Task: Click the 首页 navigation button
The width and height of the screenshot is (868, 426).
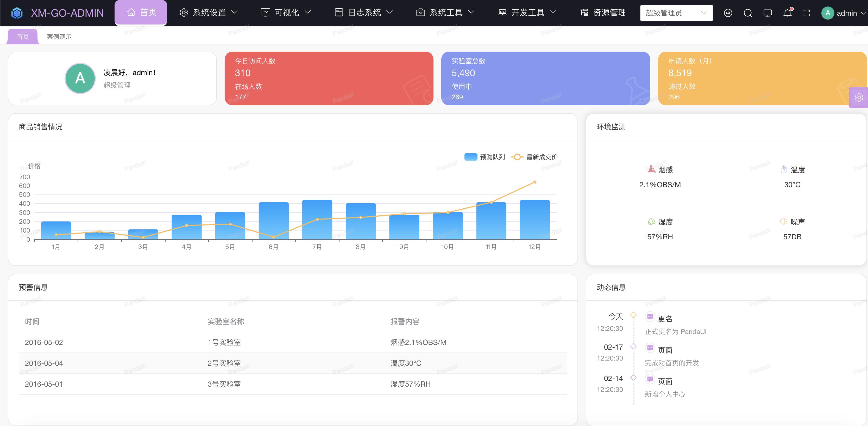Action: (141, 13)
